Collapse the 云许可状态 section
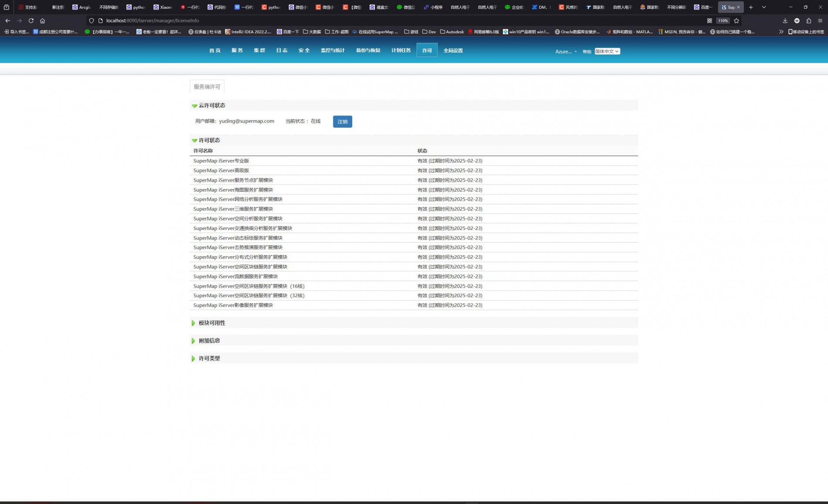 tap(194, 106)
